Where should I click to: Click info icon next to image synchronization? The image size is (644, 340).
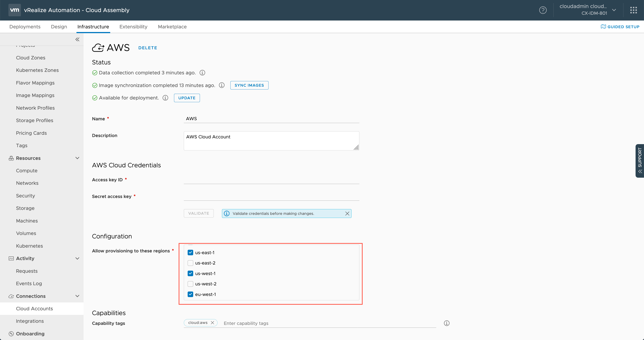coord(222,85)
